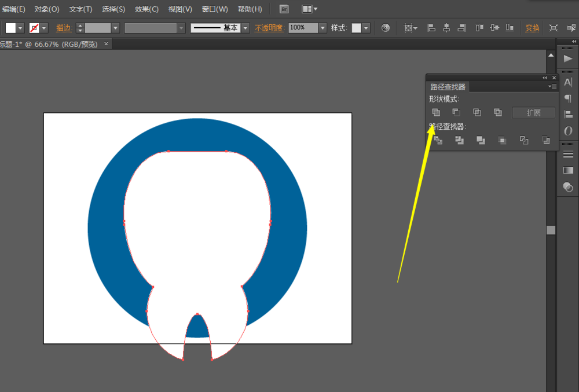Open the fill color dropdown arrow

pyautogui.click(x=20, y=28)
